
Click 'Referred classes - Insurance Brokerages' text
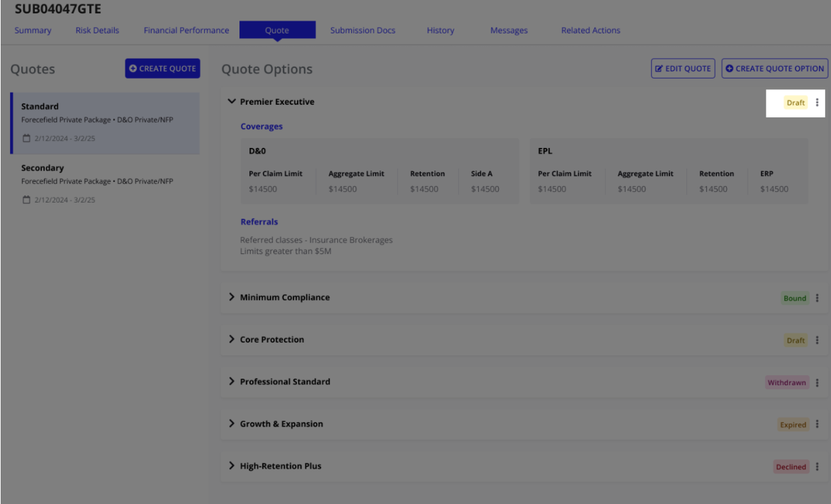tap(316, 240)
